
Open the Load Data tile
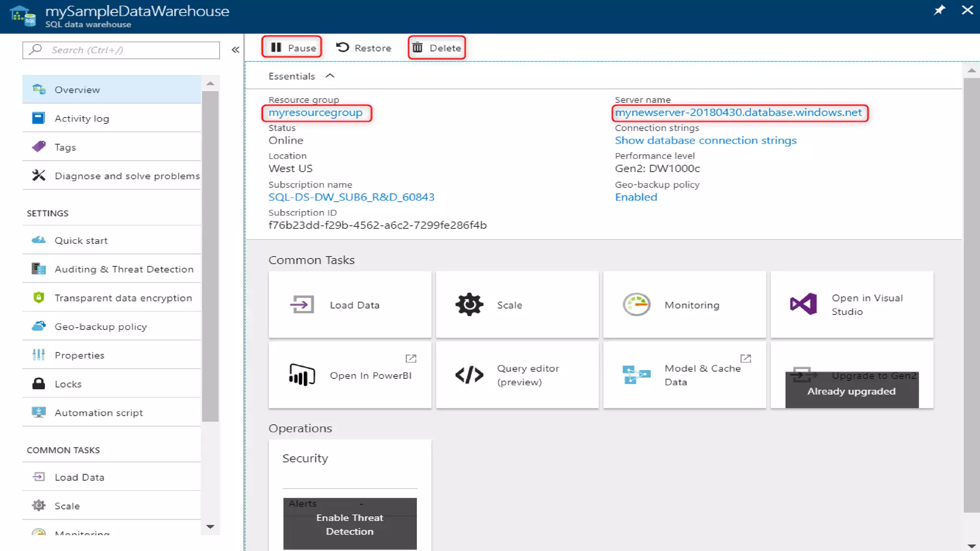pyautogui.click(x=350, y=305)
